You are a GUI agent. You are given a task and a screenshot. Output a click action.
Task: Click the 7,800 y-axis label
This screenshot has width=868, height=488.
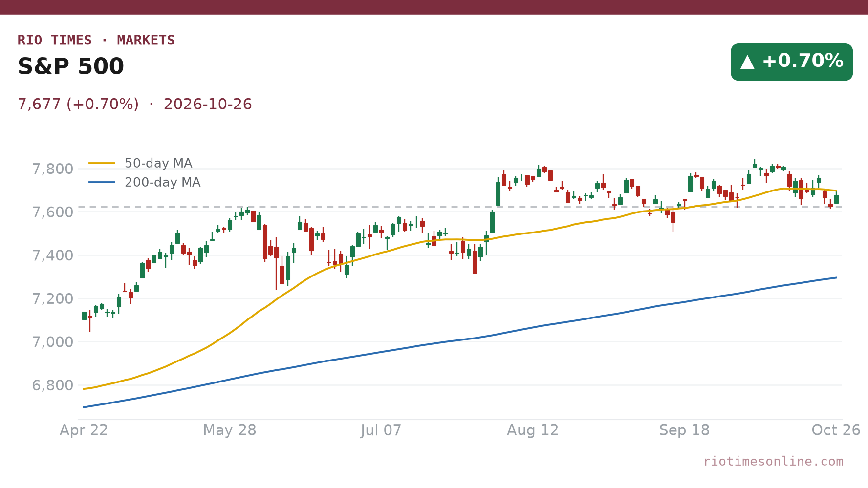click(52, 169)
